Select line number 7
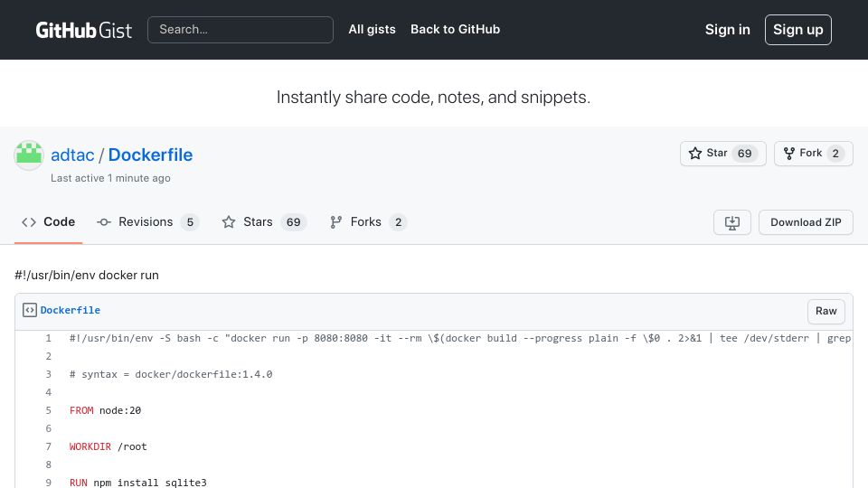This screenshot has width=868, height=488. 48,446
